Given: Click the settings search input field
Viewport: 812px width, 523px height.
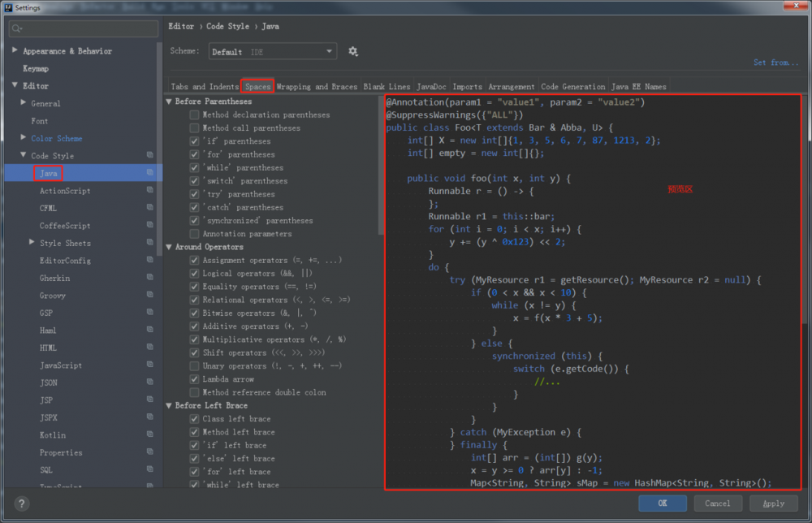Looking at the screenshot, I should (88, 29).
